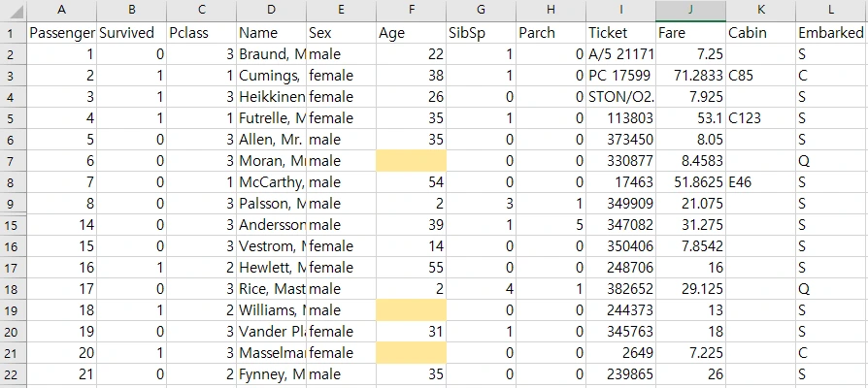Select the Cabin cell containing C123
The image size is (868, 388).
pos(760,117)
